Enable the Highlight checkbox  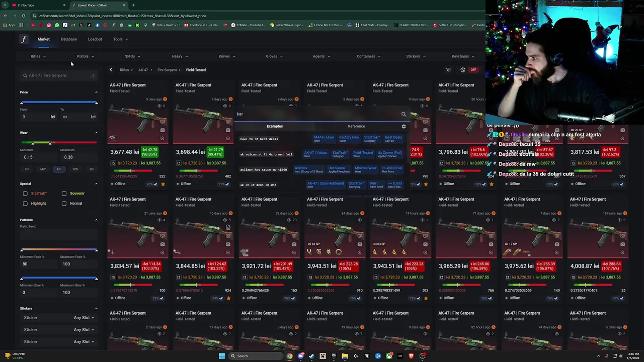pos(25,203)
